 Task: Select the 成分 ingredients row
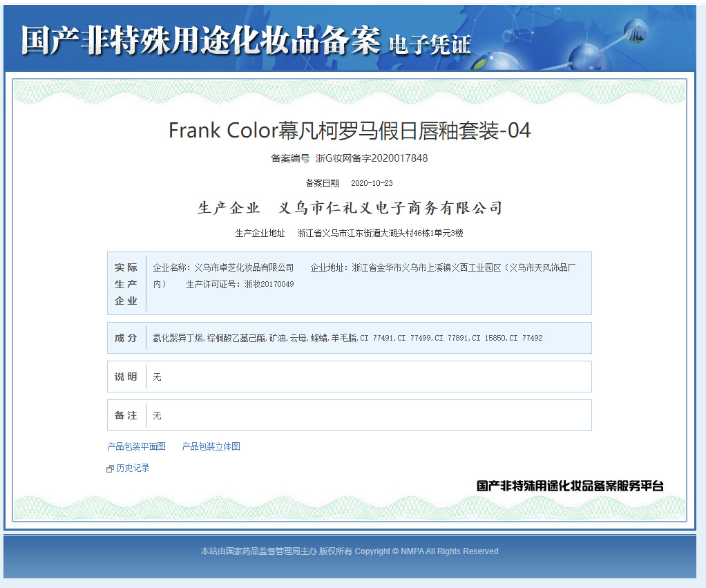coord(349,337)
